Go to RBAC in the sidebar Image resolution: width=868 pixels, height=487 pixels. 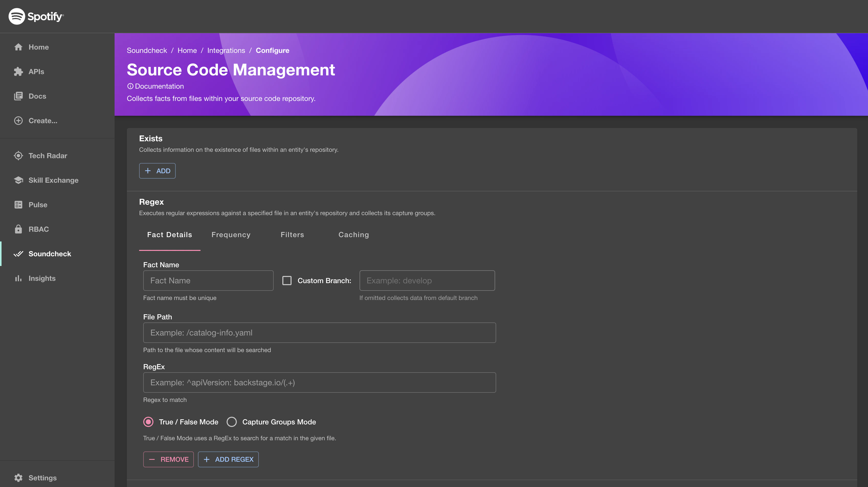(57, 229)
